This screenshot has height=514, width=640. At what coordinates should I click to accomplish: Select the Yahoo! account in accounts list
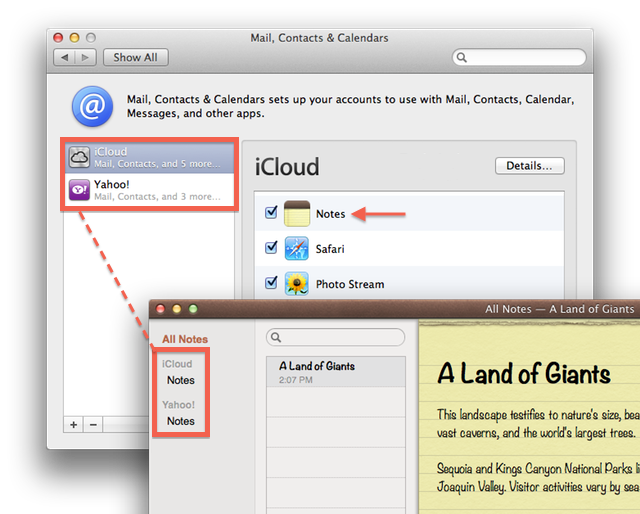(x=150, y=190)
